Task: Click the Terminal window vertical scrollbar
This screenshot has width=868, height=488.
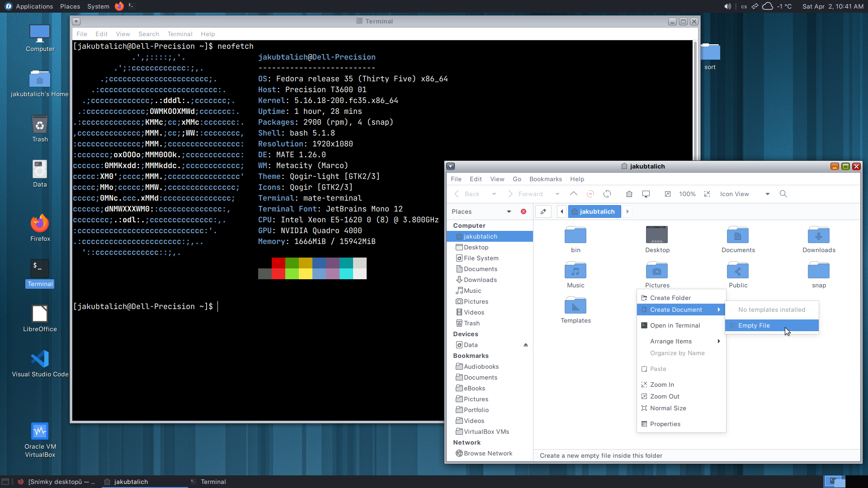Action: click(695, 101)
